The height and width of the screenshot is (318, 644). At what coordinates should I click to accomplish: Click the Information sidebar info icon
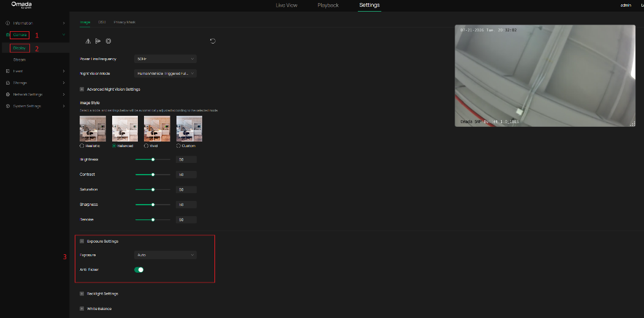click(8, 23)
